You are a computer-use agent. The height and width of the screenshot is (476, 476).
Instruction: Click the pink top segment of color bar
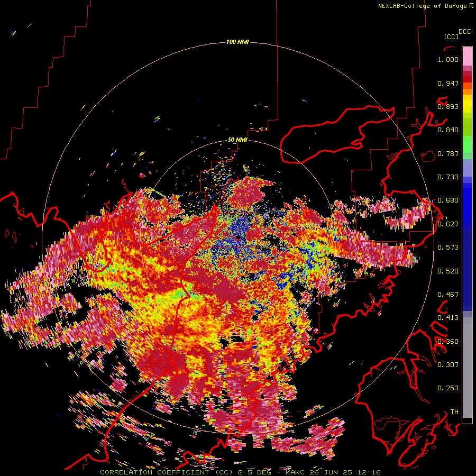click(467, 57)
